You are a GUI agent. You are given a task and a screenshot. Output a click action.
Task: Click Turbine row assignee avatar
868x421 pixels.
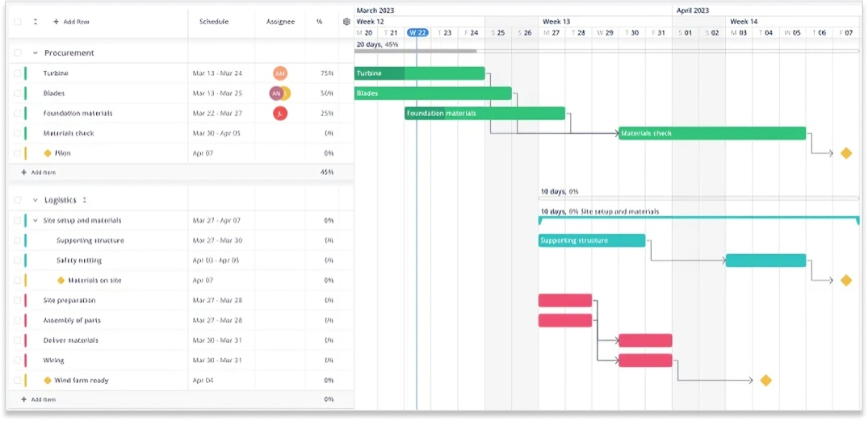[x=280, y=73]
